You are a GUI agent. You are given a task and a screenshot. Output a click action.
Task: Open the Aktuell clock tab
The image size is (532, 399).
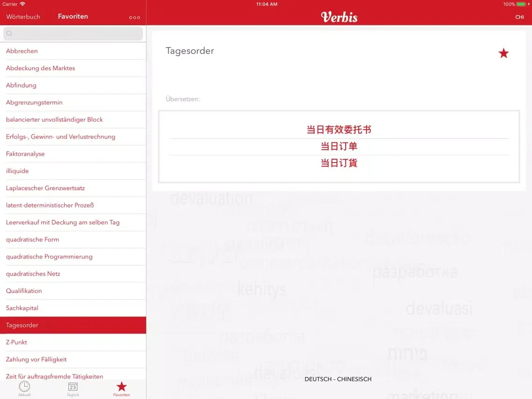pos(24,389)
